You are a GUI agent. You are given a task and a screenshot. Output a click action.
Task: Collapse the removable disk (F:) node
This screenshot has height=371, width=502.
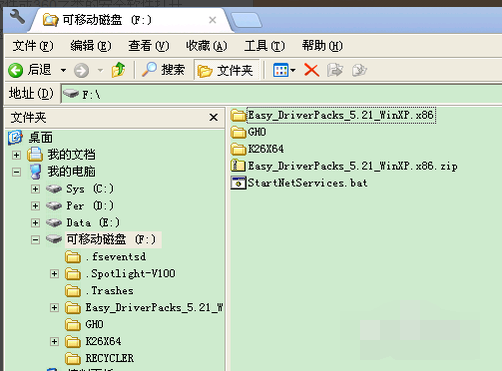(x=35, y=240)
